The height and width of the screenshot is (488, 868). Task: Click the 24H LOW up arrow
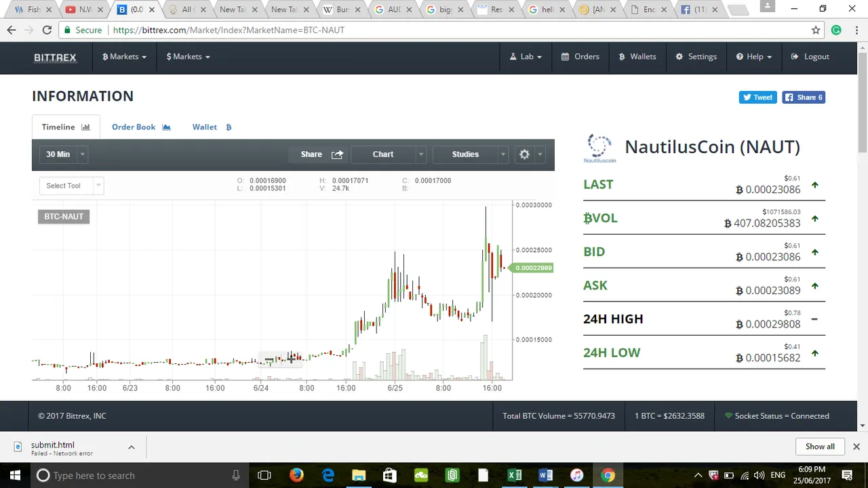pyautogui.click(x=814, y=353)
